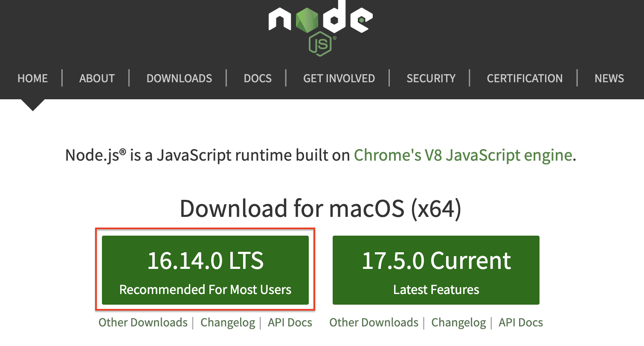This screenshot has height=346, width=644.
Task: Open the HOME nav item
Action: tap(33, 78)
